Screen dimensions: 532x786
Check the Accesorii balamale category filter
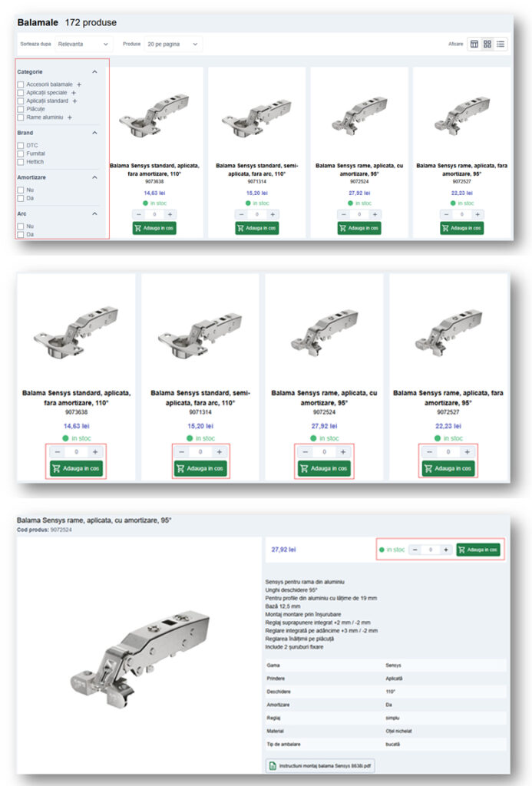[x=21, y=84]
